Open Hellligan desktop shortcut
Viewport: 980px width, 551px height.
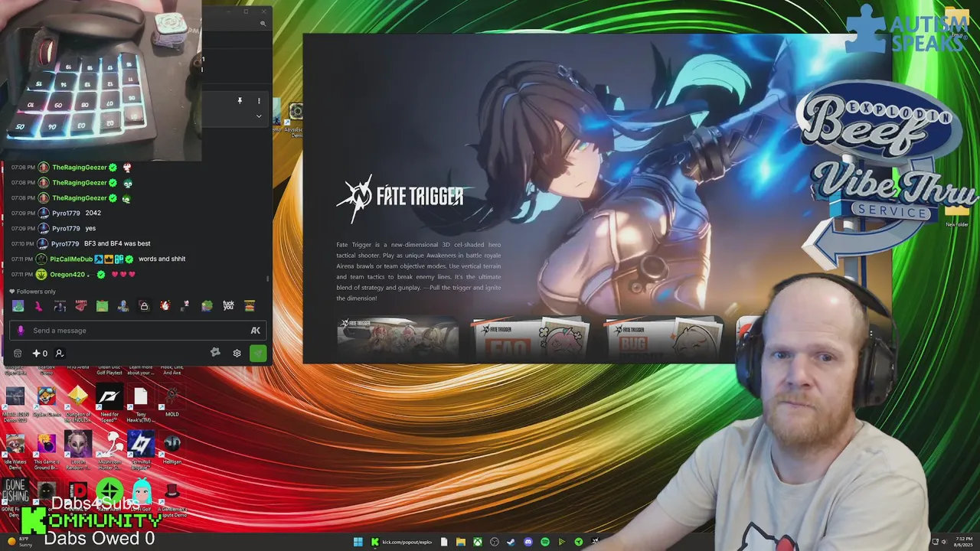tap(171, 448)
